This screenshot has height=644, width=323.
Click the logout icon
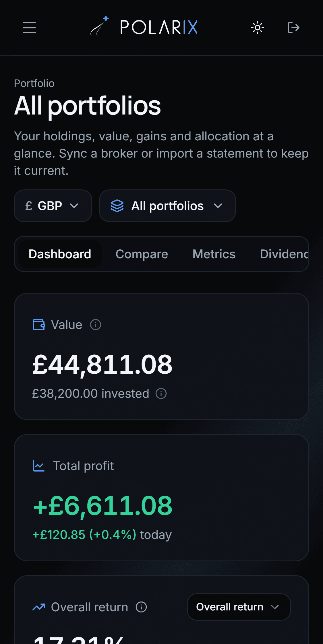(x=293, y=28)
